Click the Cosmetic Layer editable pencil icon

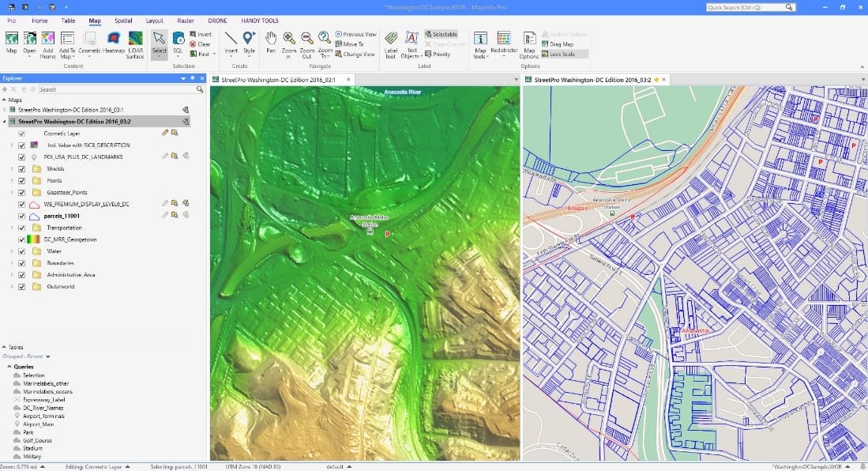coord(165,134)
